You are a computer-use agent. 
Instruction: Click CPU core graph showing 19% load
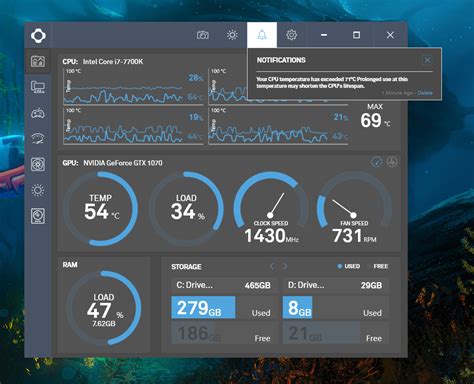133,126
